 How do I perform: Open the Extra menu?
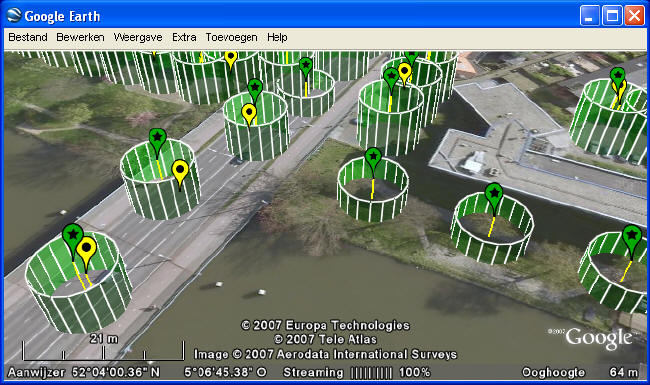click(184, 37)
